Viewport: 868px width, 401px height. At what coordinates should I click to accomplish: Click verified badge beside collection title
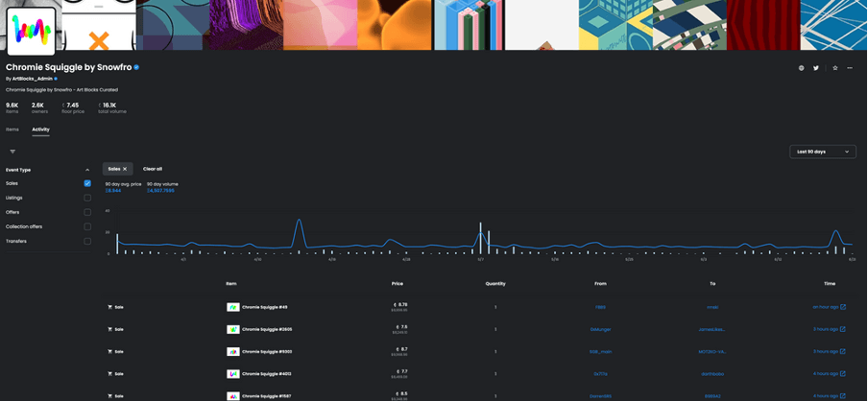pyautogui.click(x=136, y=67)
